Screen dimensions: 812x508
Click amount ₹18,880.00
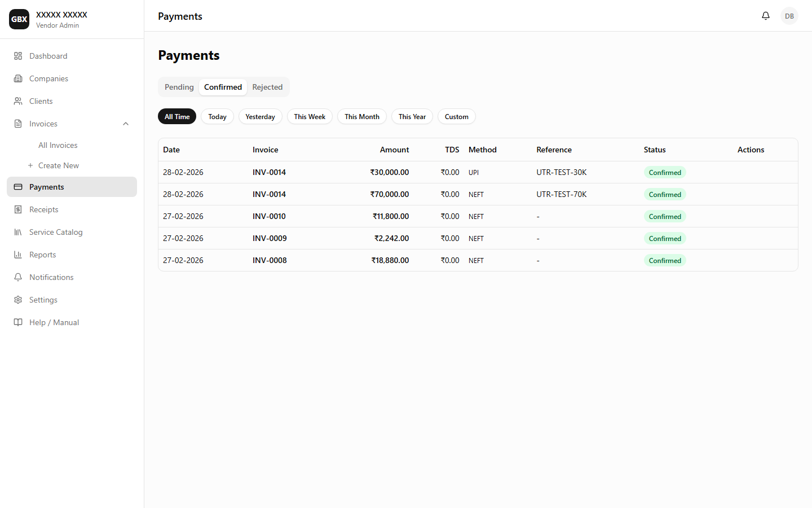pos(390,260)
